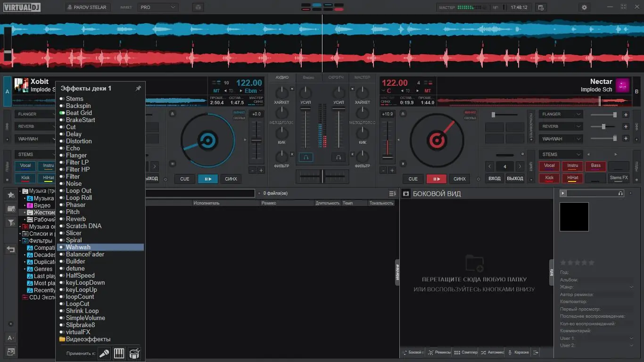Mute the Vocal stem on left deck

pos(25,165)
